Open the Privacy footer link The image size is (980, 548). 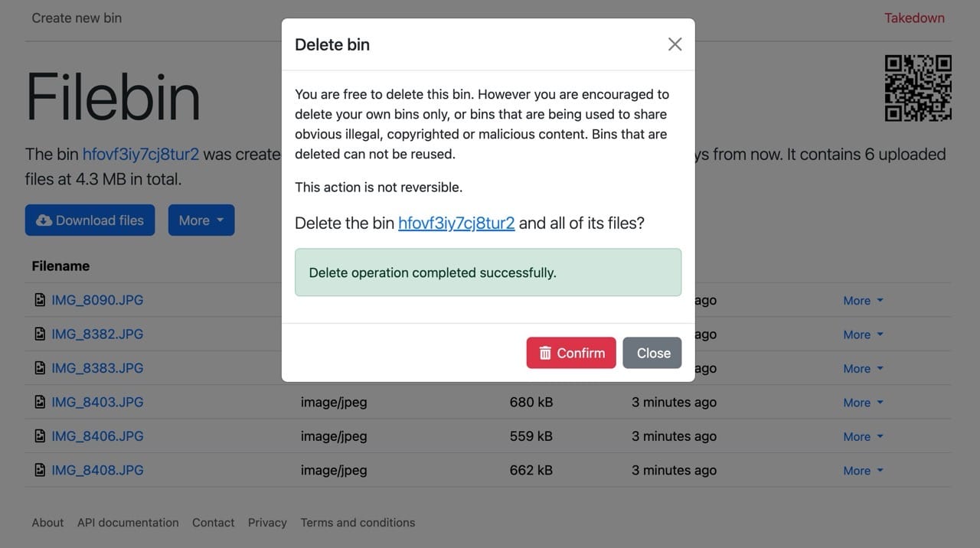click(x=267, y=523)
